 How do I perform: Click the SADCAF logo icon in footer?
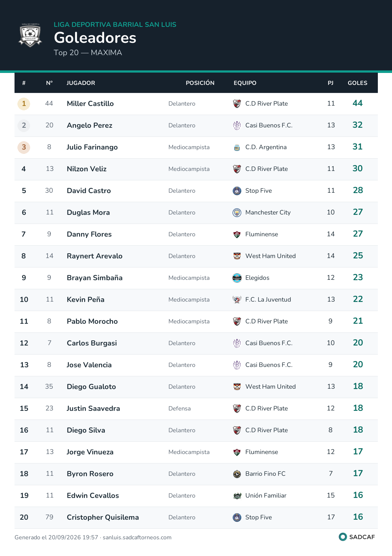(x=343, y=537)
